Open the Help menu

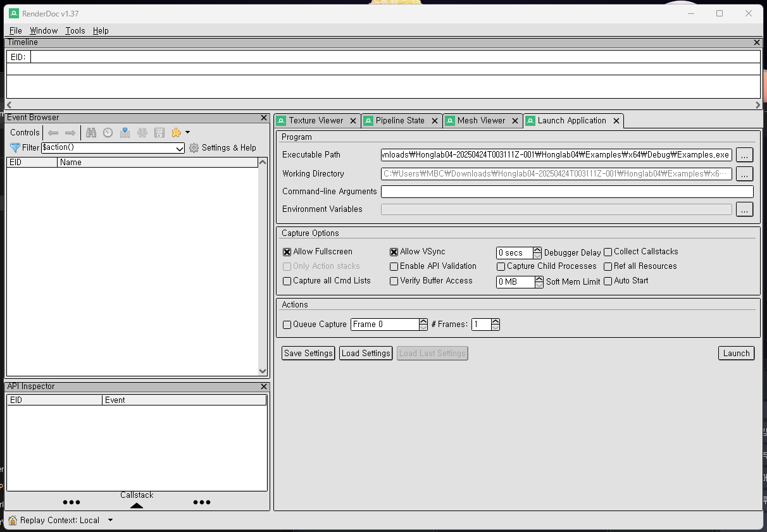tap(101, 30)
